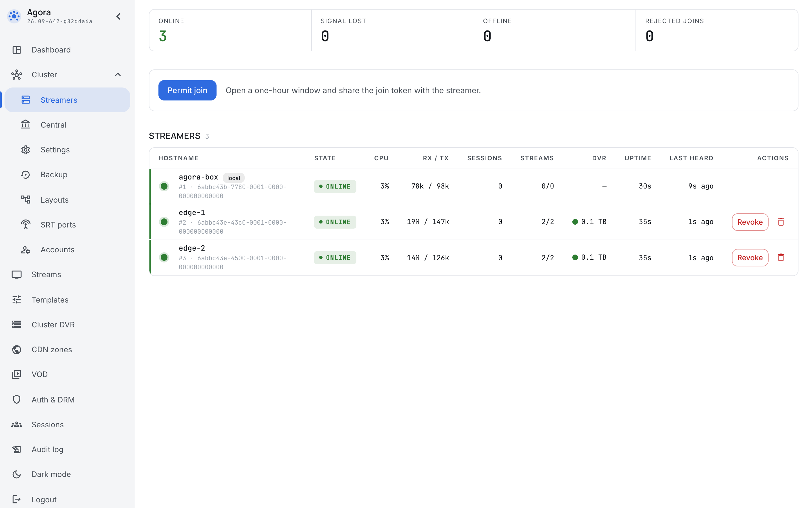Click the Dashboard grid icon

pos(16,50)
